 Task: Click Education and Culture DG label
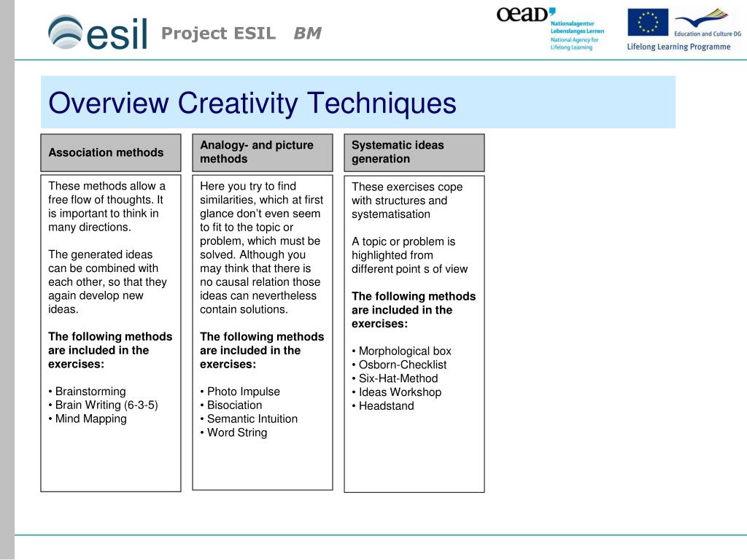pos(708,34)
